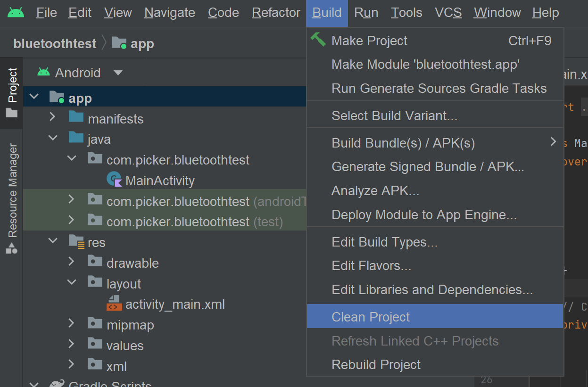Open the Run menu
This screenshot has width=588, height=387.
click(366, 13)
